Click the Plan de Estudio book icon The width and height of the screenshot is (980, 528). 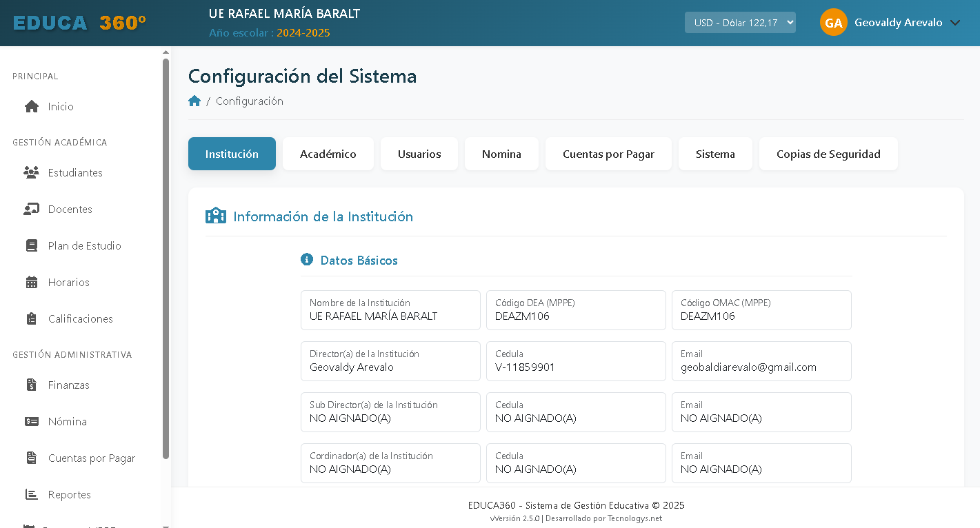click(32, 246)
